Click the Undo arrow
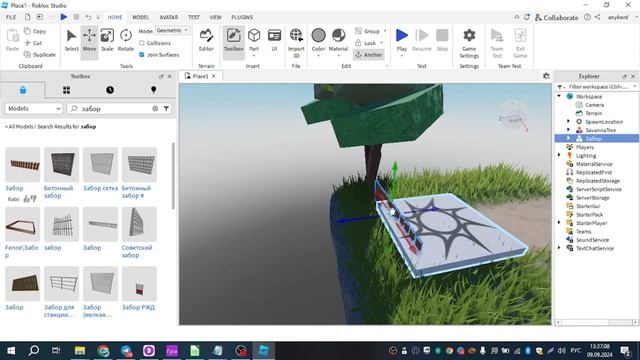The image size is (640, 360). [x=88, y=17]
